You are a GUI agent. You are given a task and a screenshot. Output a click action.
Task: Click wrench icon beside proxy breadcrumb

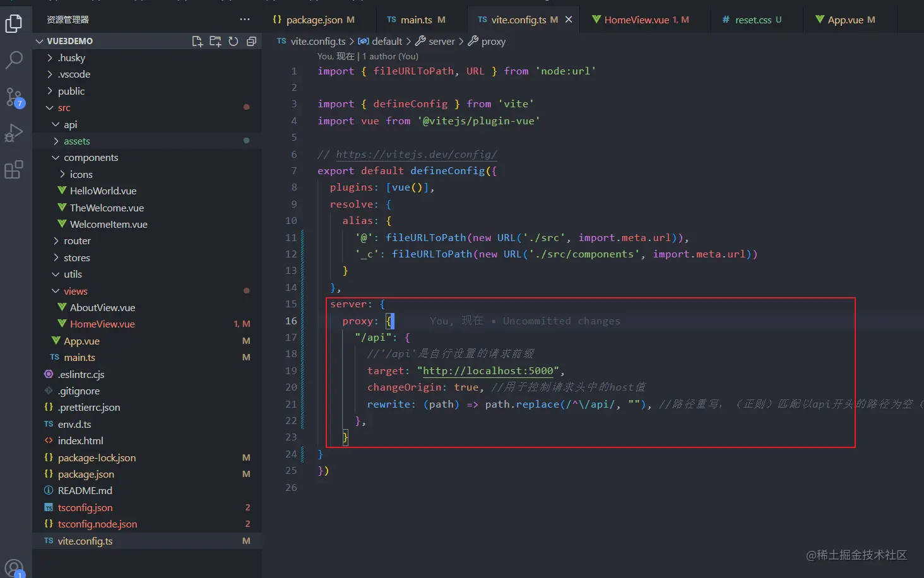click(473, 41)
